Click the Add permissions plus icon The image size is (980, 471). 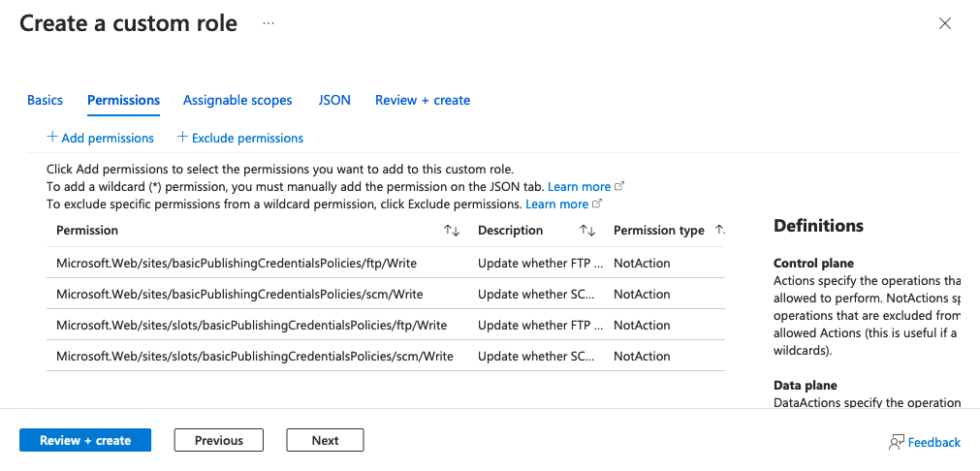[52, 137]
